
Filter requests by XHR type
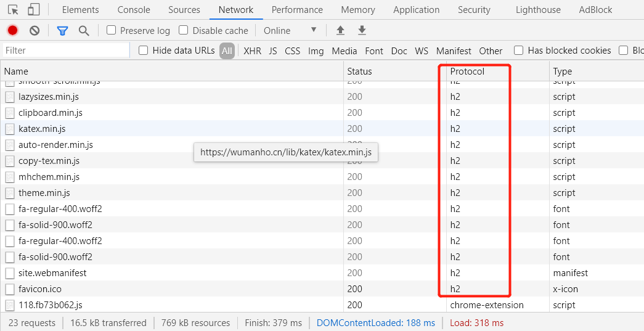click(252, 51)
